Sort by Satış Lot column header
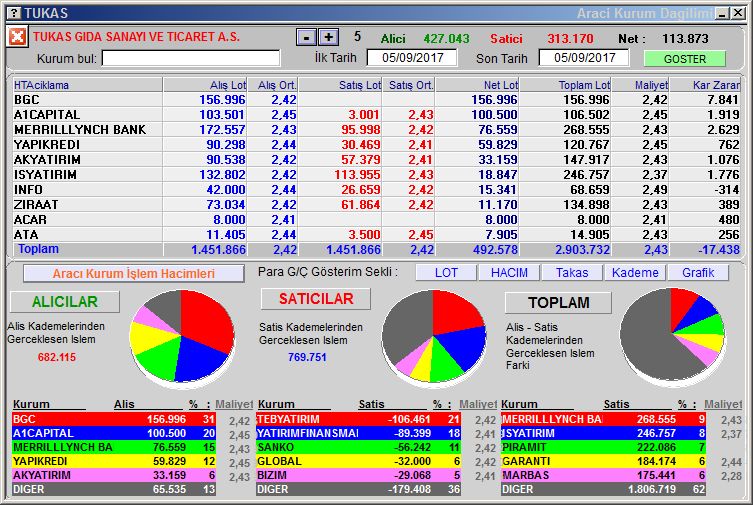 click(x=340, y=85)
